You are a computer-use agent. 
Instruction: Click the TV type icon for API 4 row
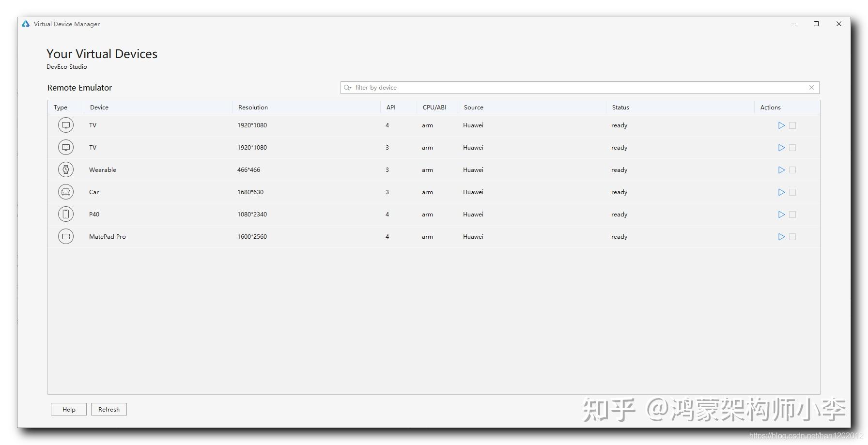coord(66,125)
